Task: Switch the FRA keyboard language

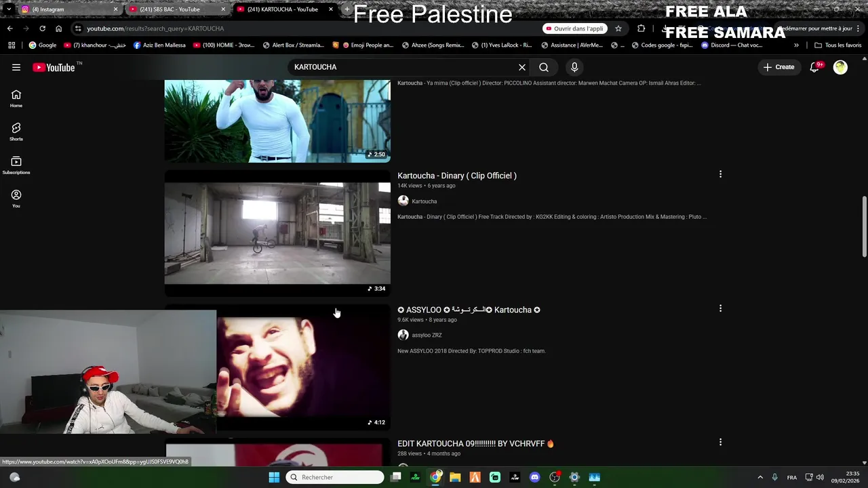Action: pos(792,477)
